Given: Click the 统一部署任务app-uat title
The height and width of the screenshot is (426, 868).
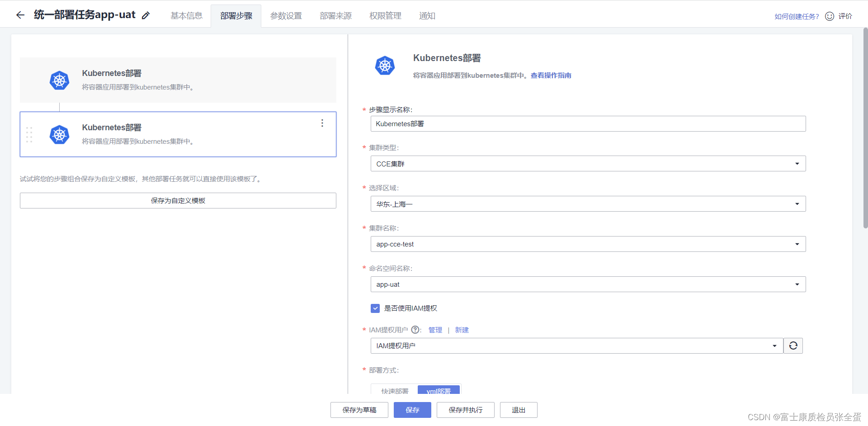Looking at the screenshot, I should 85,15.
